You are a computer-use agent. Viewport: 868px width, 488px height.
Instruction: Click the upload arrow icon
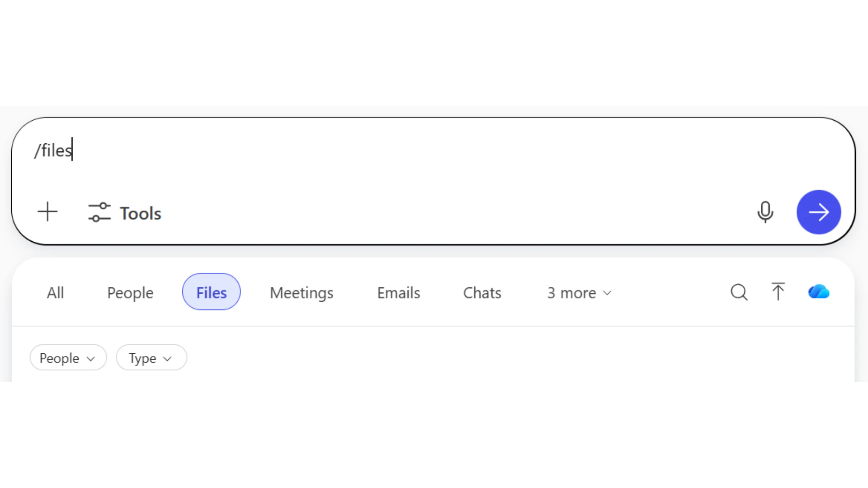[778, 292]
